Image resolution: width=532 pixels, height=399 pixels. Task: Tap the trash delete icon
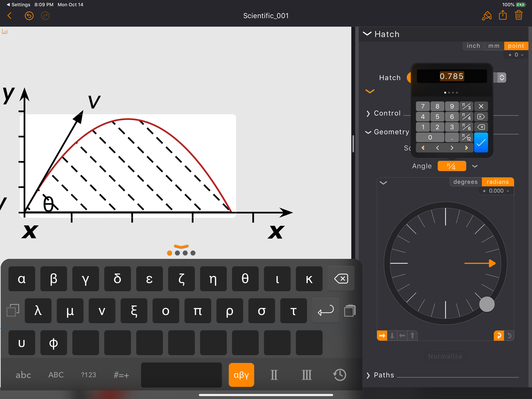pos(519,15)
